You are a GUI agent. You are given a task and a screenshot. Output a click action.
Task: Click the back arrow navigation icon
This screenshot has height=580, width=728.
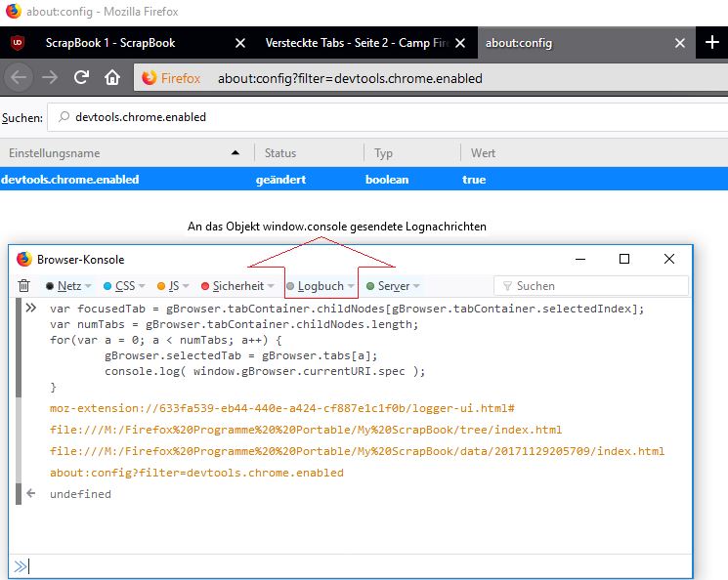[x=20, y=78]
